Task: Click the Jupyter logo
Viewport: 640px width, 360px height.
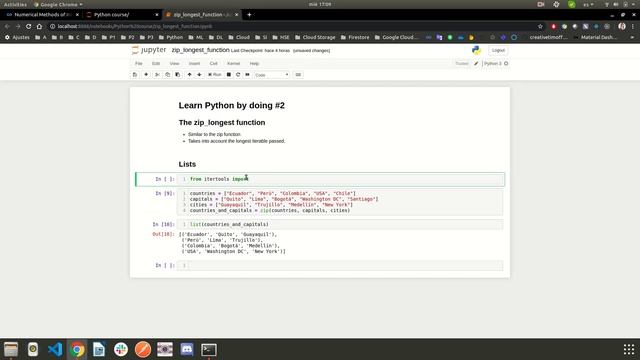Action: tap(149, 50)
